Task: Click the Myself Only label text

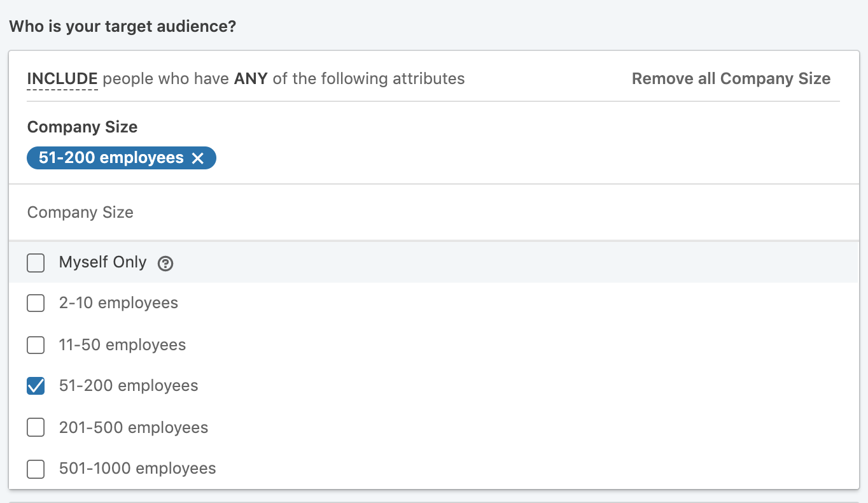Action: 102,262
